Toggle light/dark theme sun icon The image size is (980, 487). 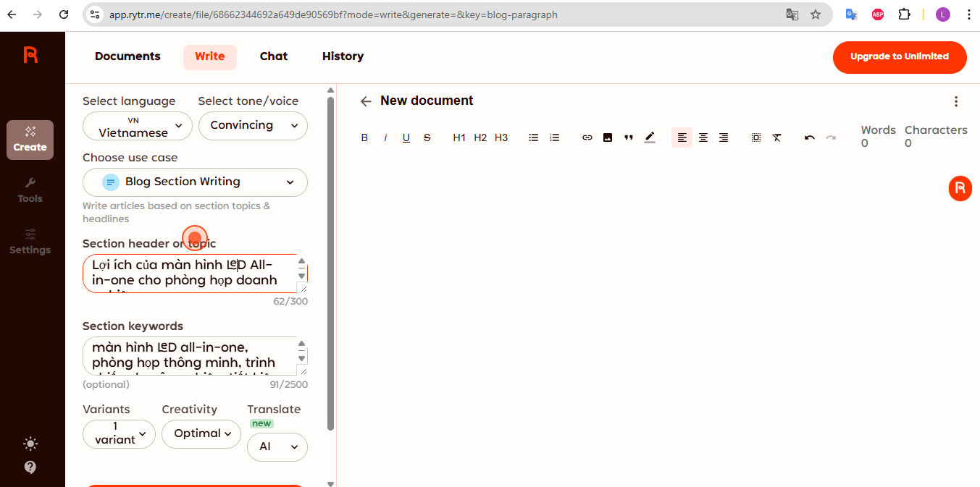pos(30,444)
